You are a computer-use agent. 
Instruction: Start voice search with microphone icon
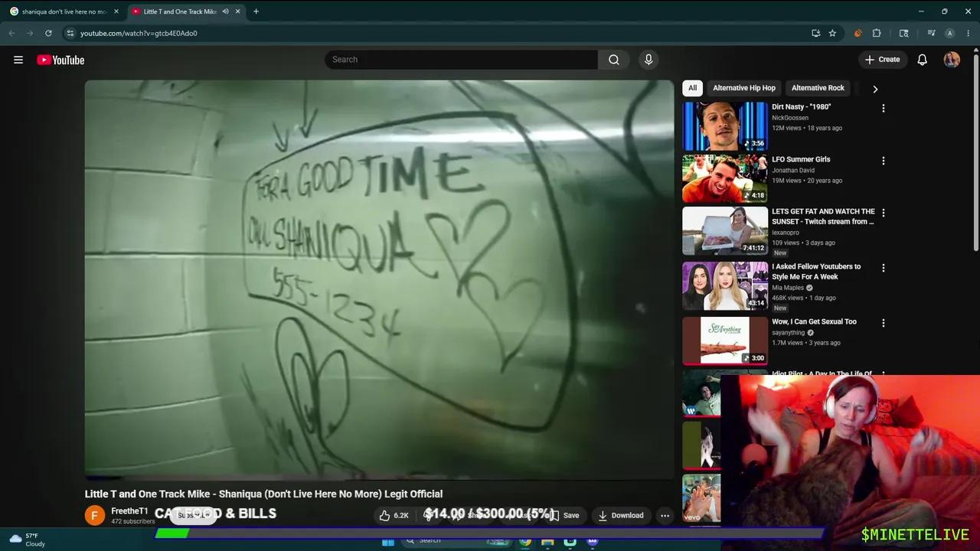648,60
